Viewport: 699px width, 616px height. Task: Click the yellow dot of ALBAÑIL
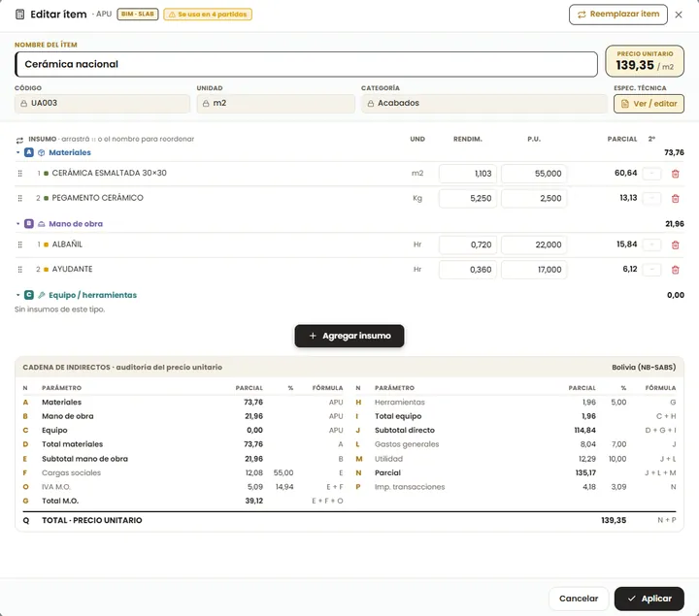tap(47, 244)
